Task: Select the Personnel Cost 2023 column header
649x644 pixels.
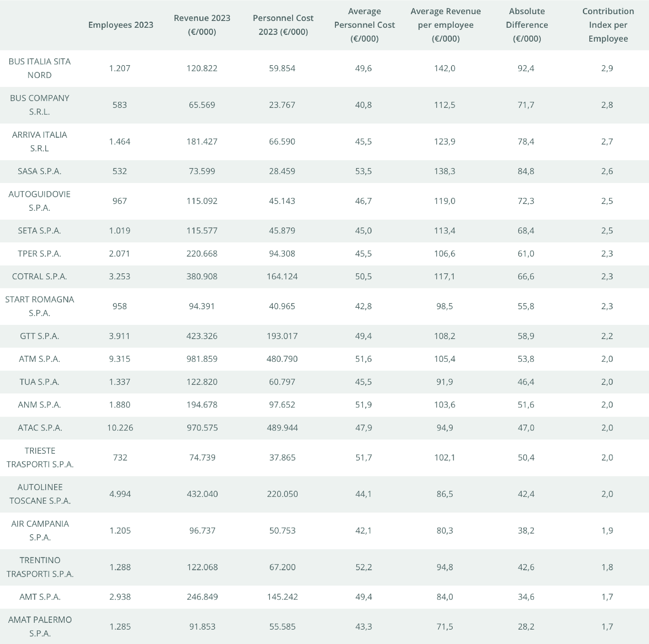Action: click(x=283, y=25)
